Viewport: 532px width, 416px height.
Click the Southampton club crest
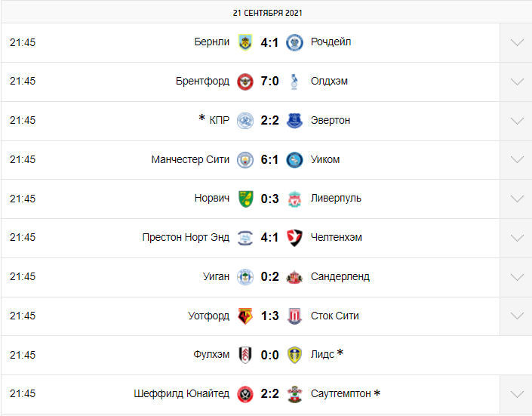pyautogui.click(x=294, y=394)
